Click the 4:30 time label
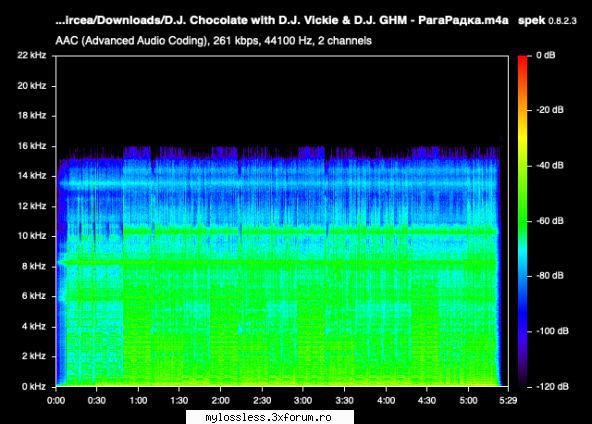 427,401
